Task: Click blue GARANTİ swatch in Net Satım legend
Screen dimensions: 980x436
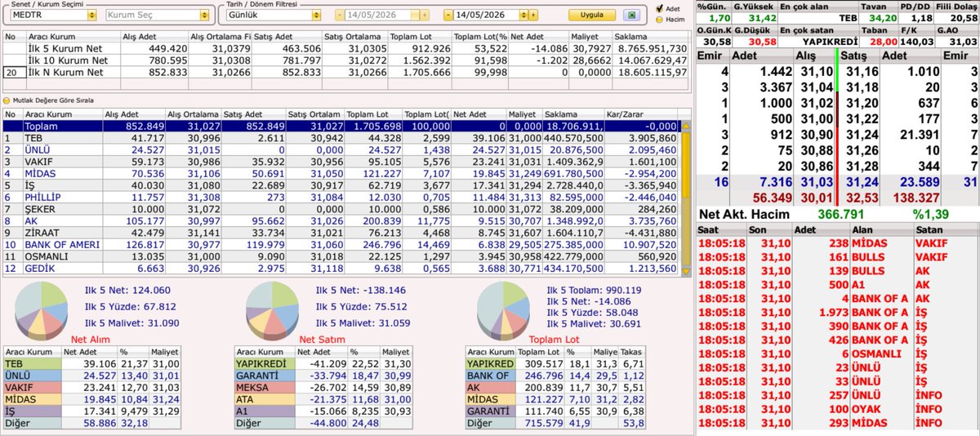Action: 265,375
